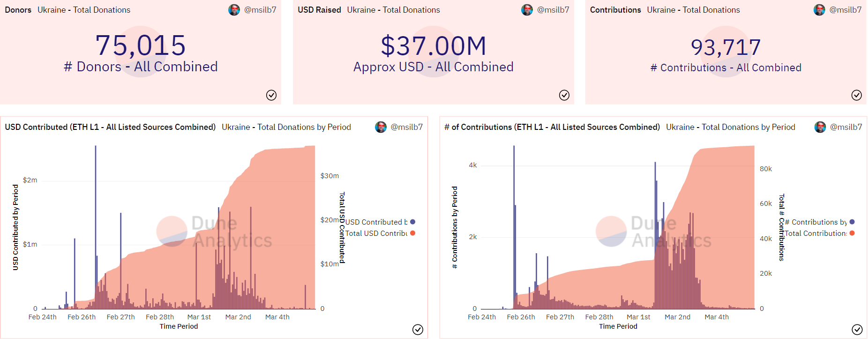This screenshot has height=339, width=868.
Task: Open msilb7 avatar on # of Contributions chart
Action: [820, 127]
